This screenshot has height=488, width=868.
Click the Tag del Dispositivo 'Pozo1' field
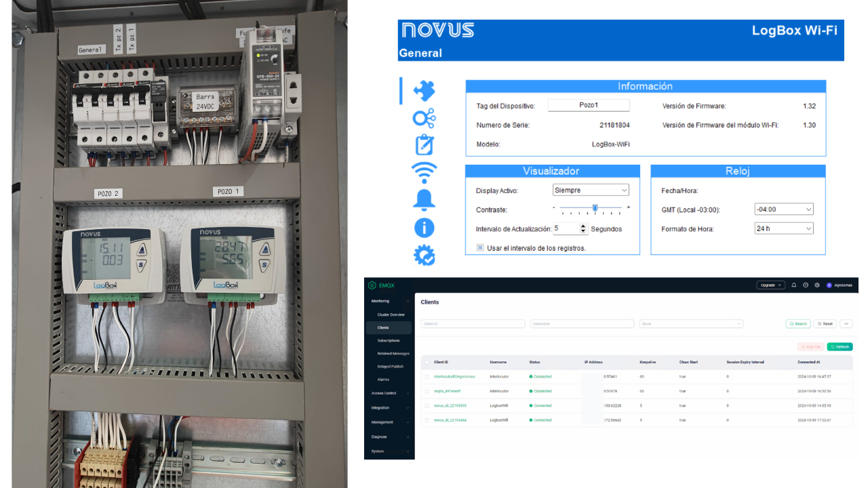589,106
